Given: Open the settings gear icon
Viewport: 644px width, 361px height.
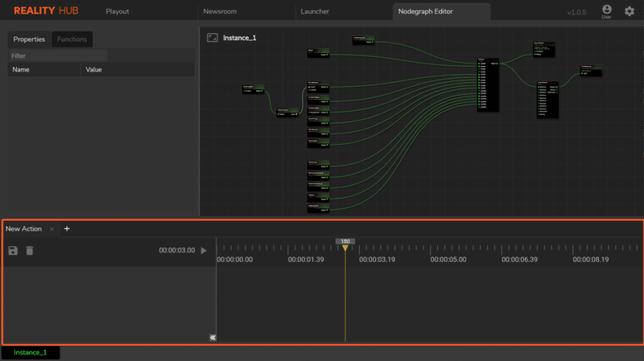Looking at the screenshot, I should point(630,11).
